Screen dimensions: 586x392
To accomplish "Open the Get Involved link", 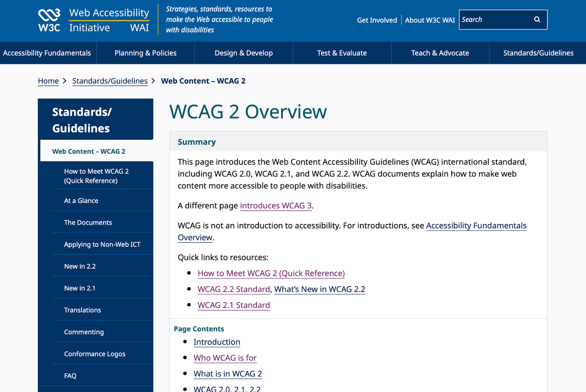I will point(377,20).
